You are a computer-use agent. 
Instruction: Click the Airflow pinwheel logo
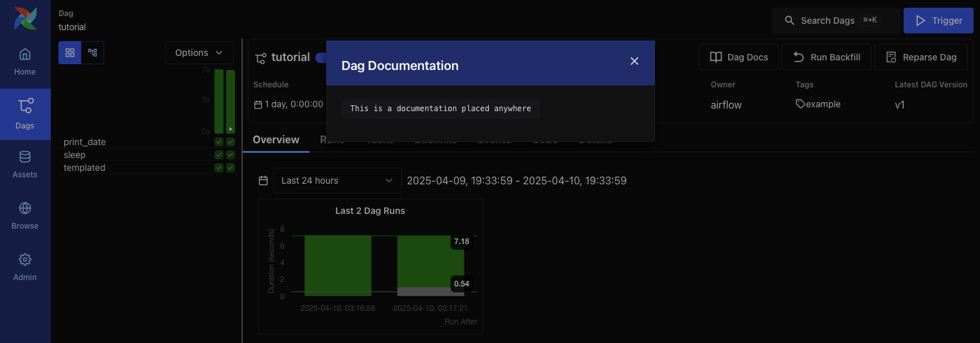(x=25, y=19)
